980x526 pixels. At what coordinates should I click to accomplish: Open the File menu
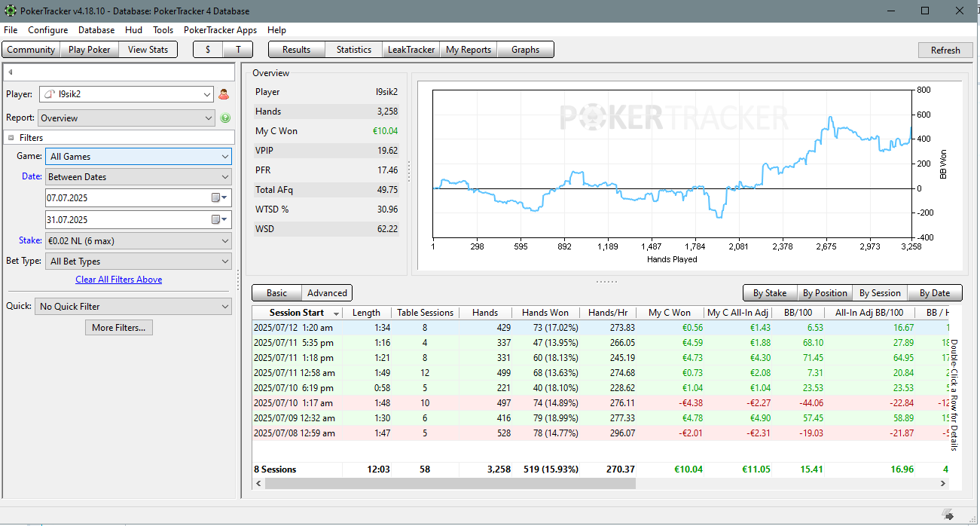(x=11, y=30)
